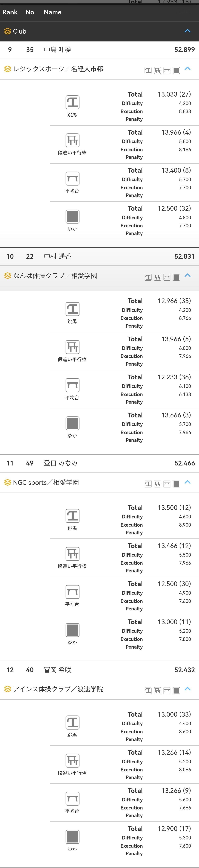This screenshot has width=199, height=868.
Task: Select ゆか floor icon for 冨岡 希咲
Action: (x=73, y=837)
